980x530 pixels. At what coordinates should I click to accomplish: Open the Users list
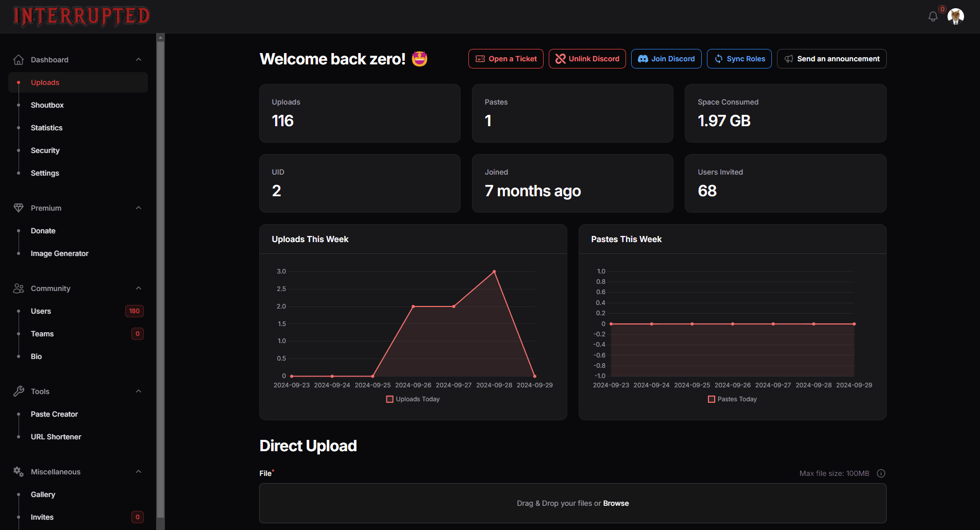(78, 311)
